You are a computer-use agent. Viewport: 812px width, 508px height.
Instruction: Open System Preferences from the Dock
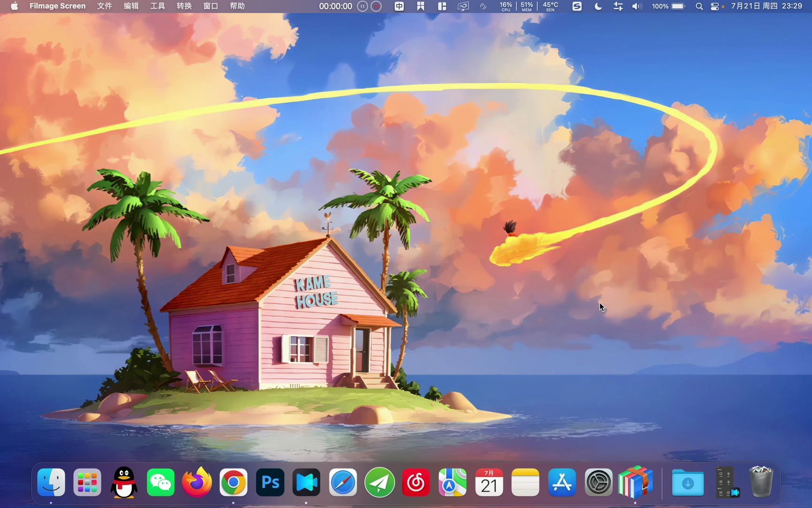pyautogui.click(x=598, y=482)
